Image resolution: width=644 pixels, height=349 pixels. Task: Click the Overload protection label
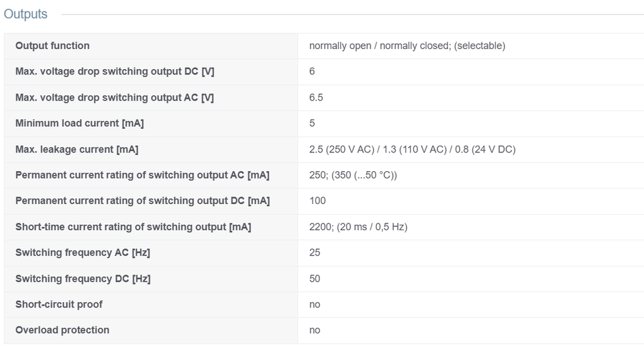(x=62, y=330)
